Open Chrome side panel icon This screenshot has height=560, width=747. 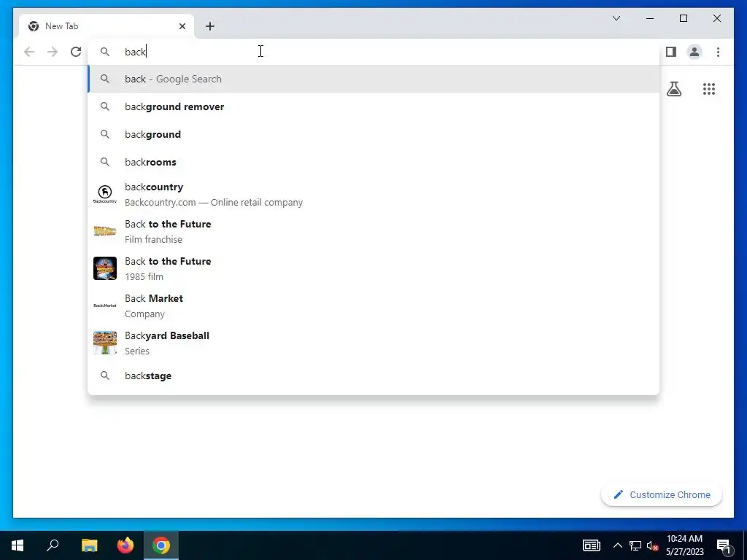671,52
